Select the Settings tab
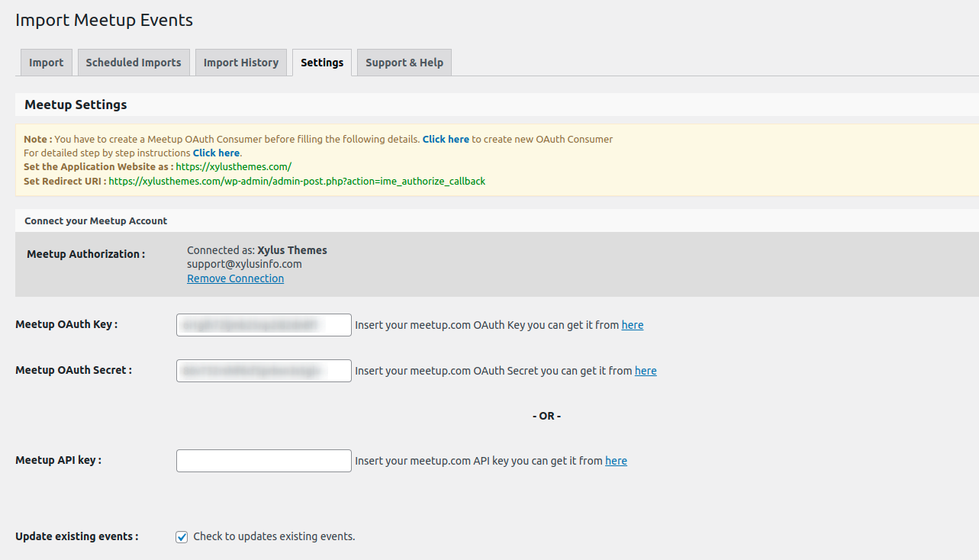Screen dimensions: 979x560 pyautogui.click(x=321, y=63)
